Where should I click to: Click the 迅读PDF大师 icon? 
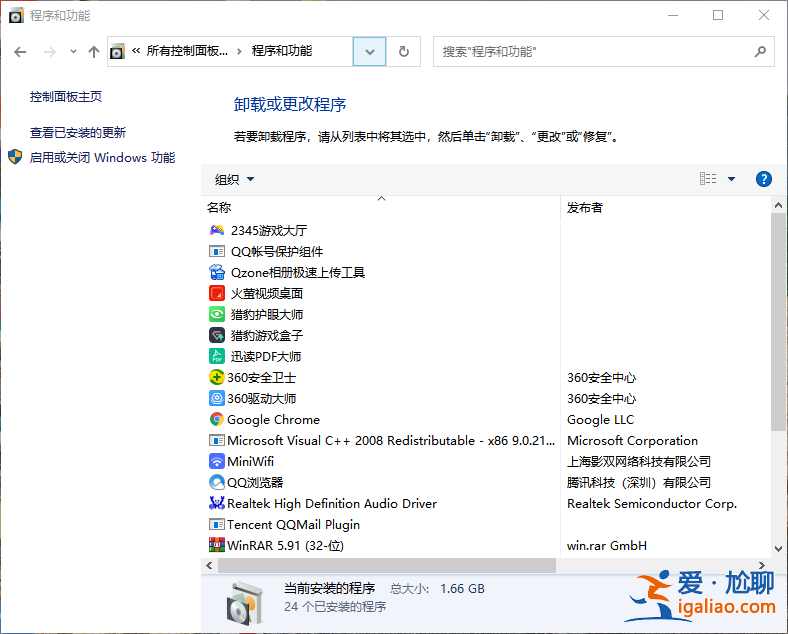point(217,356)
